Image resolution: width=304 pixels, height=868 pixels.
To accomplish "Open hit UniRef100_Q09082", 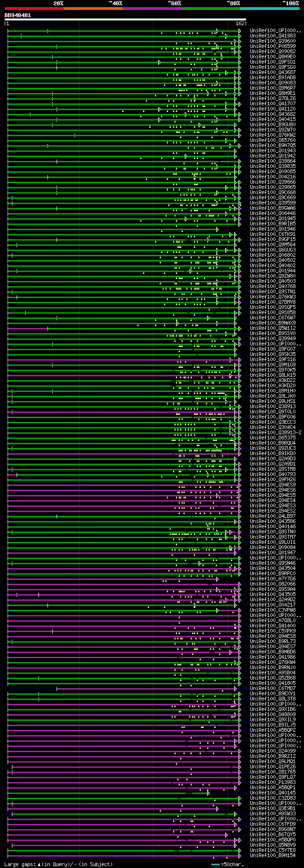I will (x=273, y=52).
